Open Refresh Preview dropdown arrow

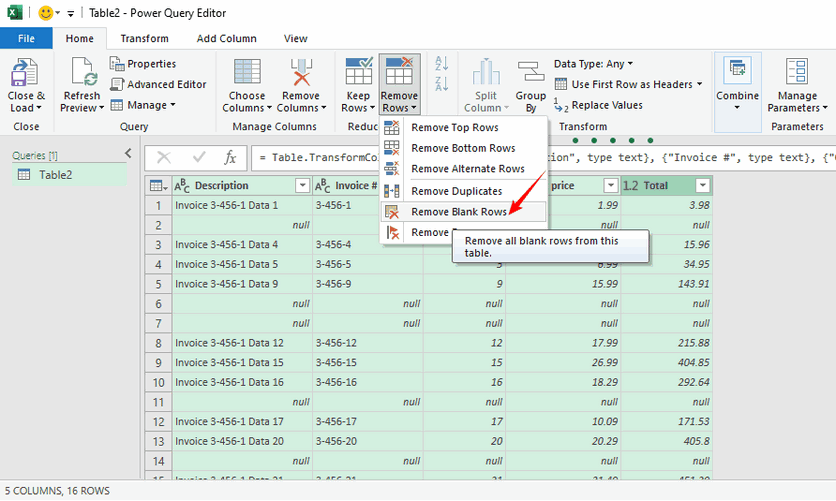point(101,108)
